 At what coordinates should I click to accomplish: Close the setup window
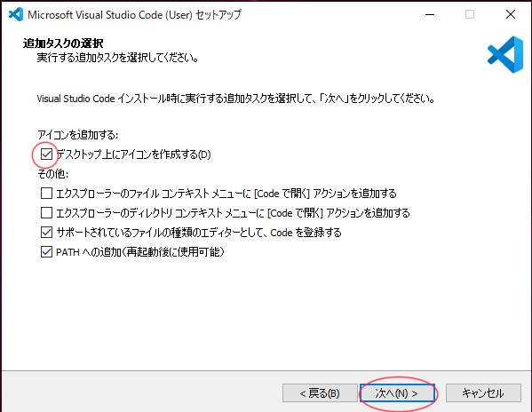[x=511, y=14]
